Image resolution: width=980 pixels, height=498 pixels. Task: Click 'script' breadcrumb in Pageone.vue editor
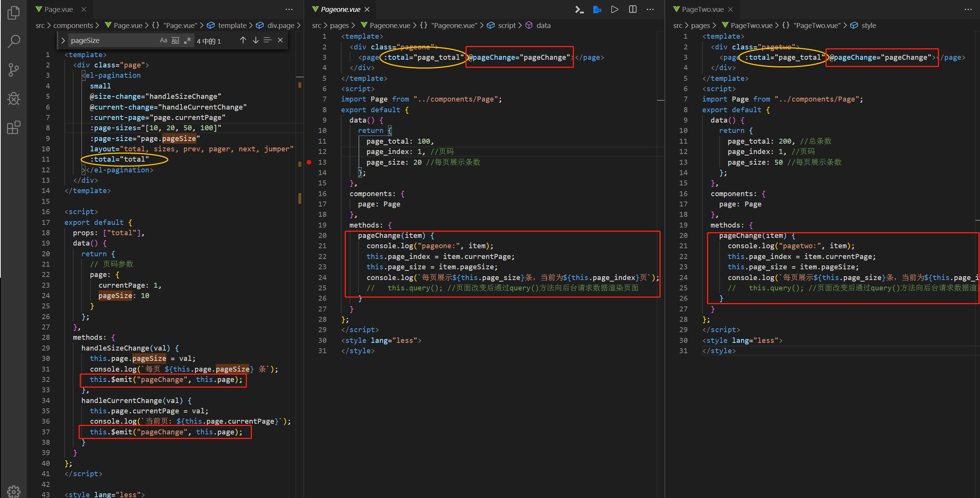(x=507, y=25)
